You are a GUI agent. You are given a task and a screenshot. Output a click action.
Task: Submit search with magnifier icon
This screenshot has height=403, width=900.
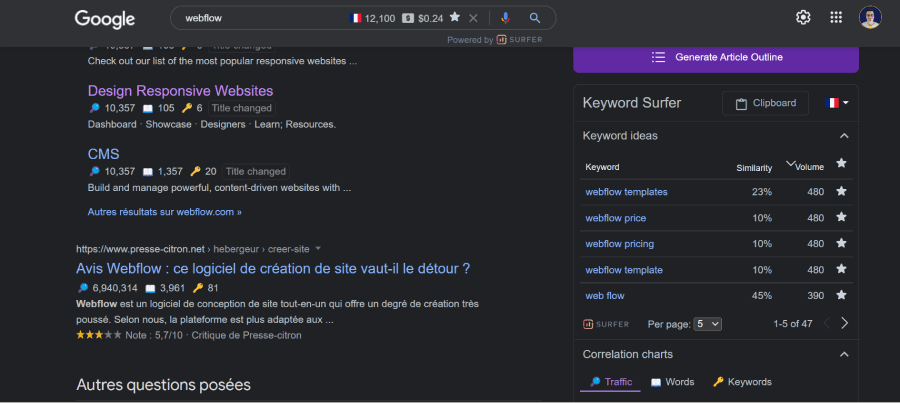[535, 18]
